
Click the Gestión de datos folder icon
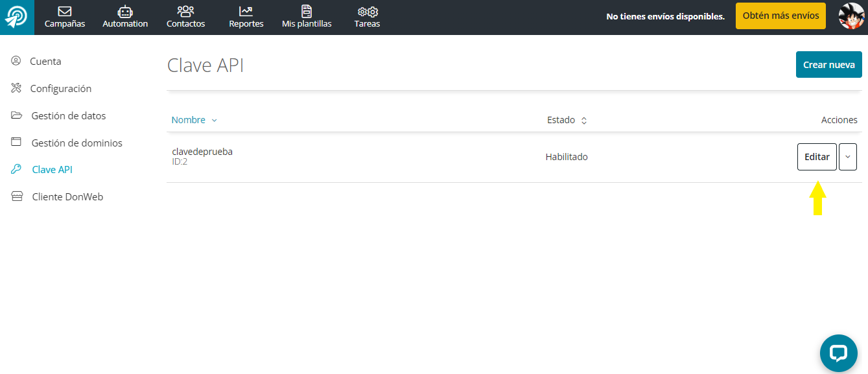coord(17,115)
